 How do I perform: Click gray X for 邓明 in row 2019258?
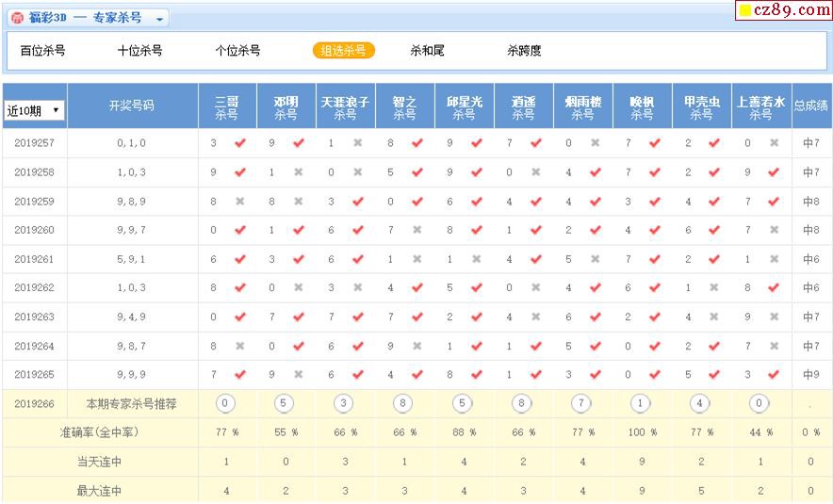(x=299, y=172)
